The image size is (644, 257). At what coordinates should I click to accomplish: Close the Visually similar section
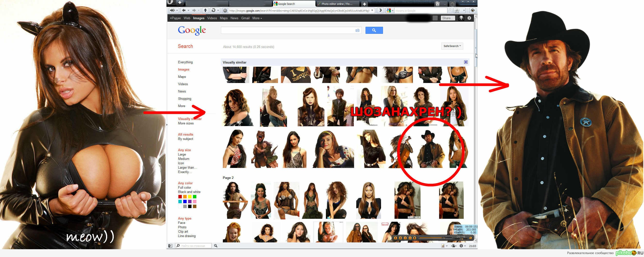click(465, 62)
